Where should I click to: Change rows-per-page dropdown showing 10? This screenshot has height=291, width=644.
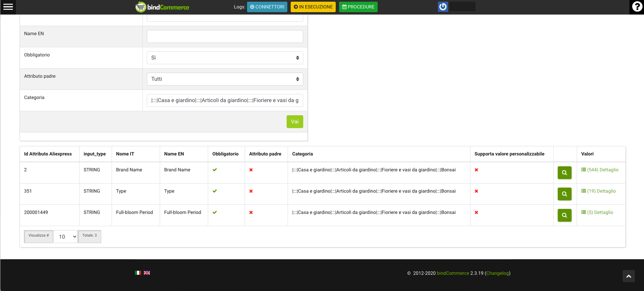coord(66,237)
